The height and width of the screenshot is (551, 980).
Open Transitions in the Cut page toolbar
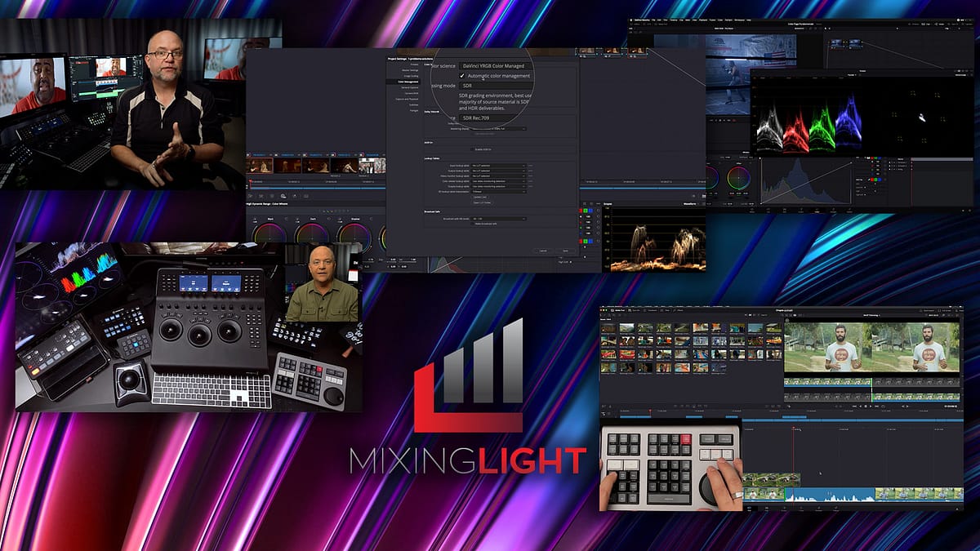652,311
